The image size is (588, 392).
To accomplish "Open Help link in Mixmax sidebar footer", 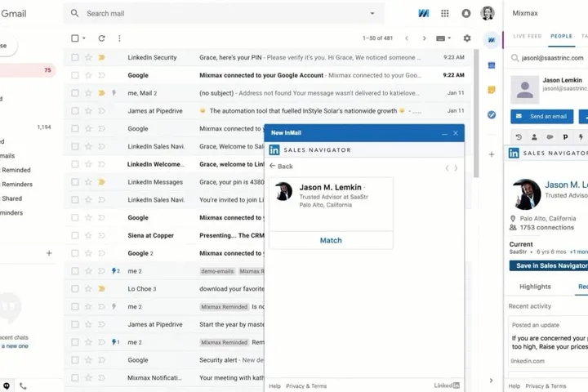I will click(x=514, y=386).
